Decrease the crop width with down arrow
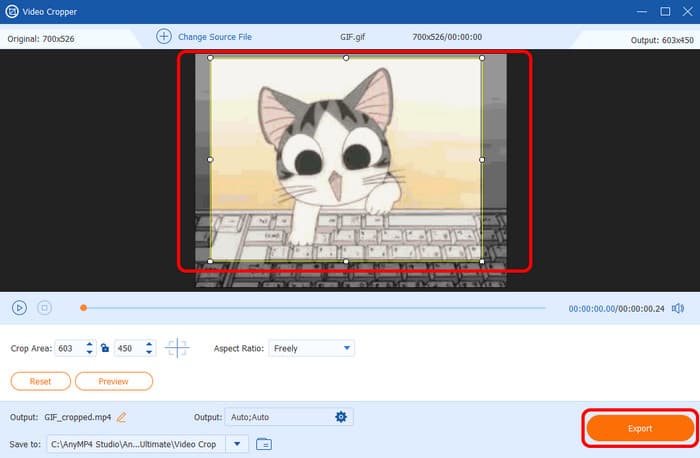 pyautogui.click(x=89, y=352)
